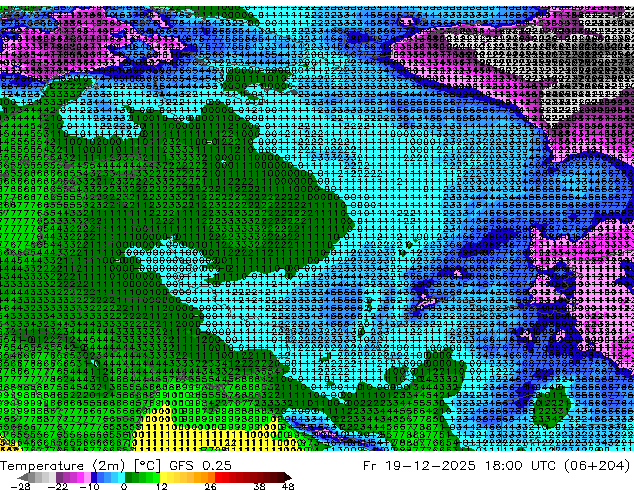
Task: Click the '26' legend value
Action: point(210,486)
